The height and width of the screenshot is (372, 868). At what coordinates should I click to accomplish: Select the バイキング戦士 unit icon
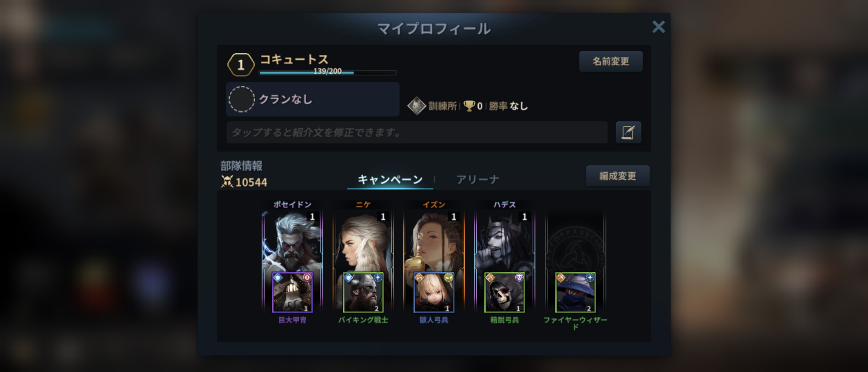(363, 292)
